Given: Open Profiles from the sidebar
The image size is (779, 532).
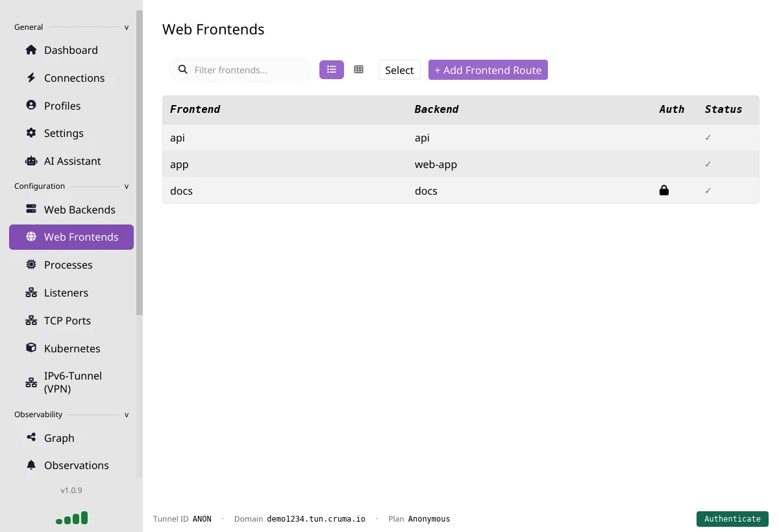Looking at the screenshot, I should coord(71,106).
